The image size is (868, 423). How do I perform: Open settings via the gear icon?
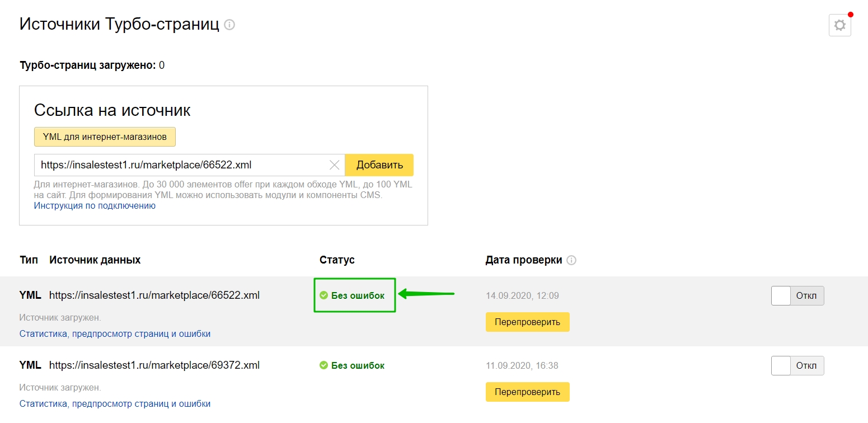pyautogui.click(x=839, y=25)
